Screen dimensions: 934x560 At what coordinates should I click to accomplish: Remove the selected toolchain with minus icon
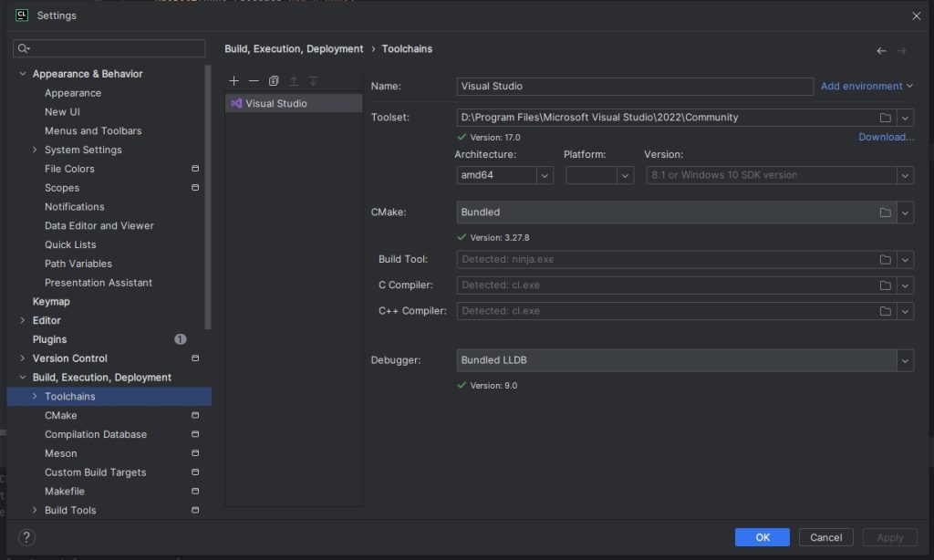254,80
